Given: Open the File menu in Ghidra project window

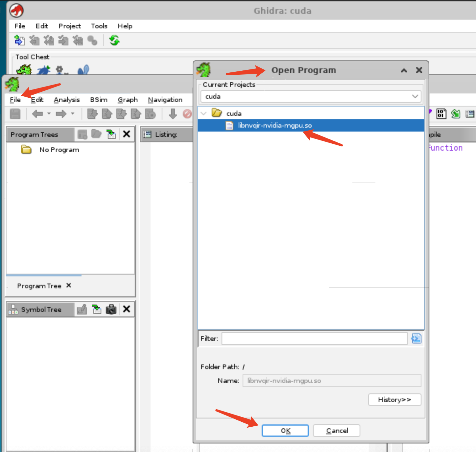Looking at the screenshot, I should [x=20, y=26].
